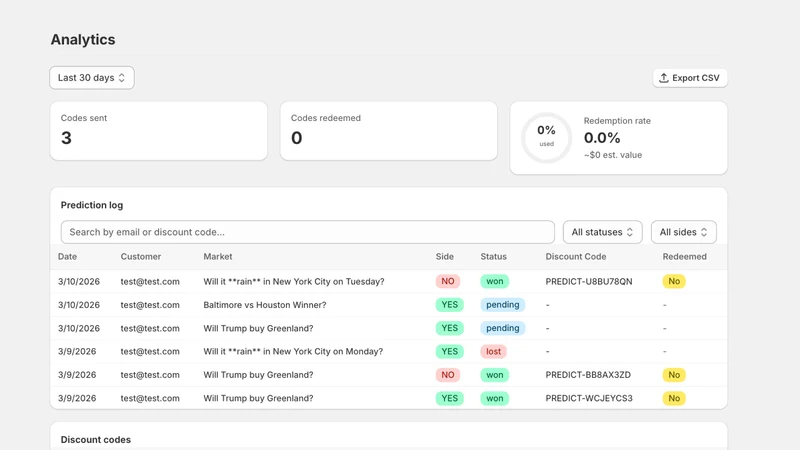Click the Export CSV button
This screenshot has height=450, width=800.
pos(690,78)
